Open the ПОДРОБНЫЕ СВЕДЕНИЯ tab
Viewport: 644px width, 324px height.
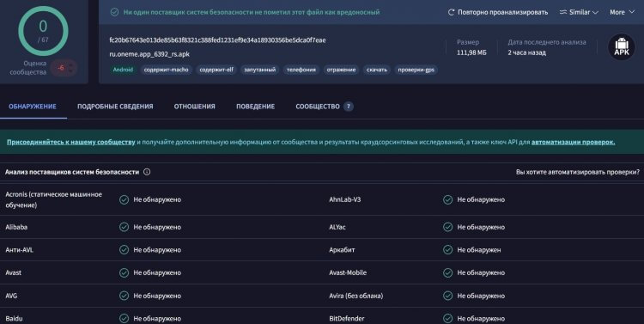115,107
